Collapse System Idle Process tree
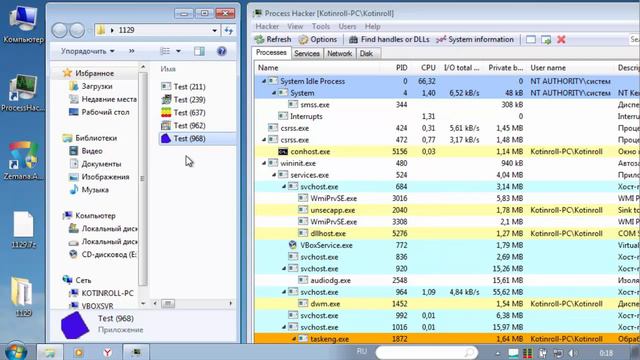Screen dimensions: 640x360 point(264,81)
